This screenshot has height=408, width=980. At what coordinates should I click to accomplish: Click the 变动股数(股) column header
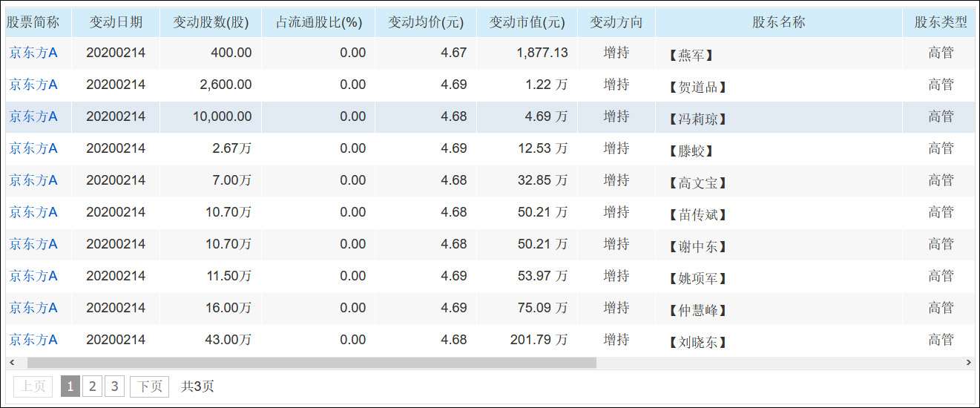pos(211,22)
